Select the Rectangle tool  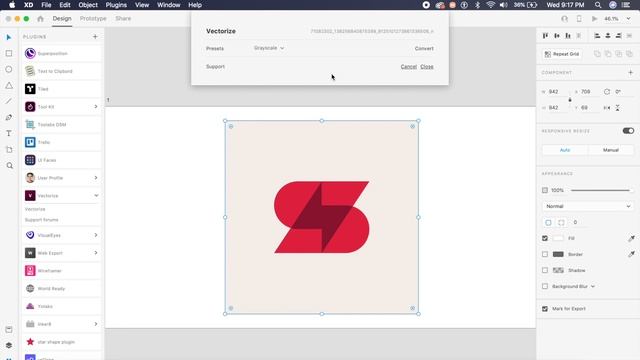pos(9,53)
